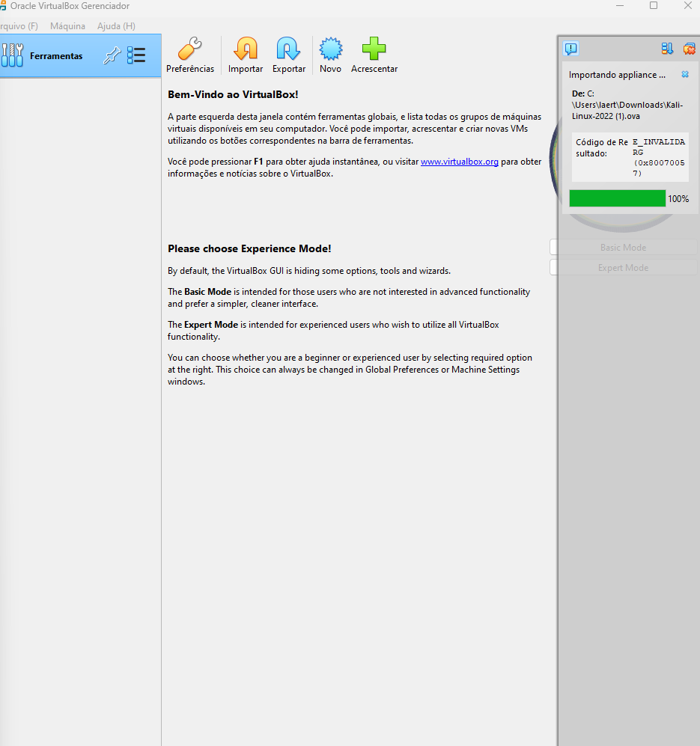The image size is (700, 746).
Task: Choose the Expert Mode button
Action: click(x=624, y=268)
